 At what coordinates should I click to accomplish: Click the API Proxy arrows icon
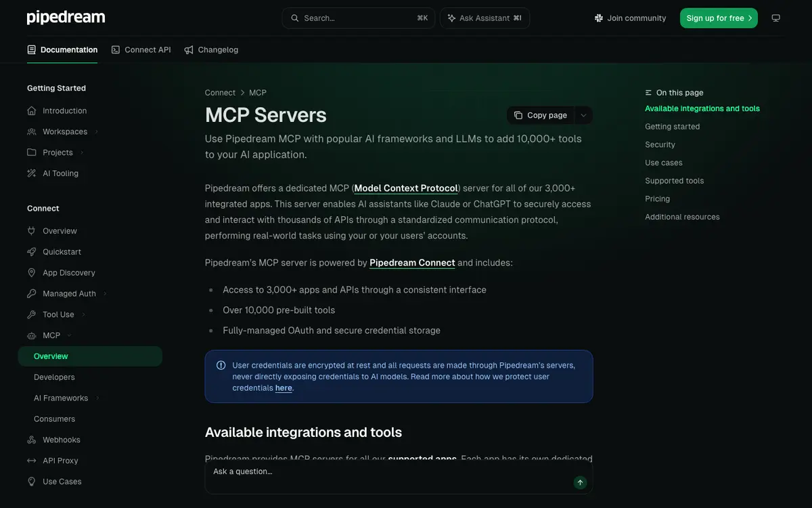pyautogui.click(x=32, y=461)
